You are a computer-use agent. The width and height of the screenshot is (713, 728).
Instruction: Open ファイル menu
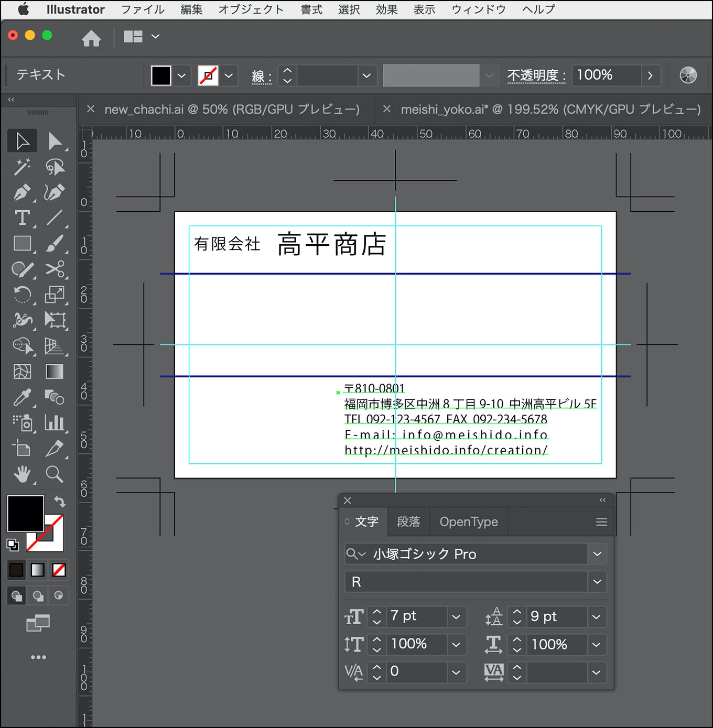tap(143, 9)
